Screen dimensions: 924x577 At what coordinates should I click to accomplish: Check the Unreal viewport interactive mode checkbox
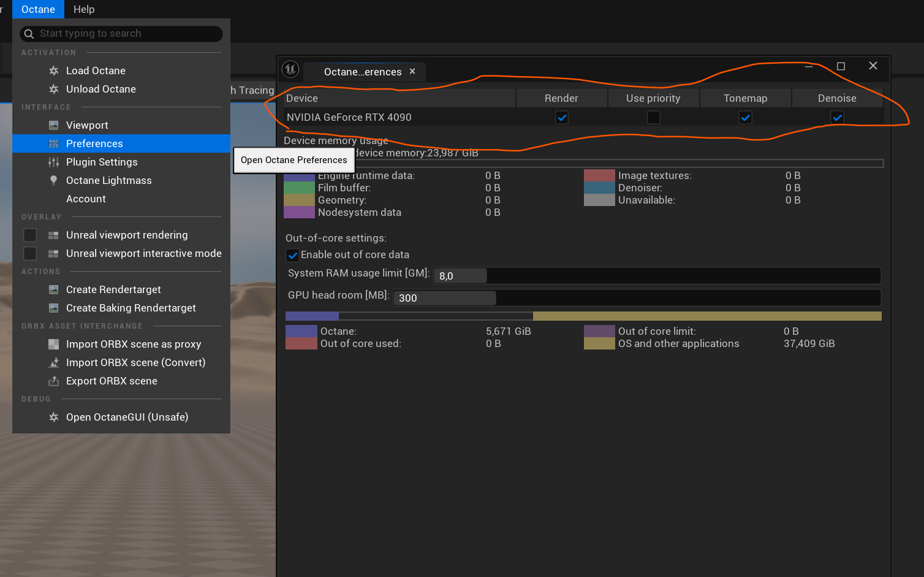click(x=29, y=253)
